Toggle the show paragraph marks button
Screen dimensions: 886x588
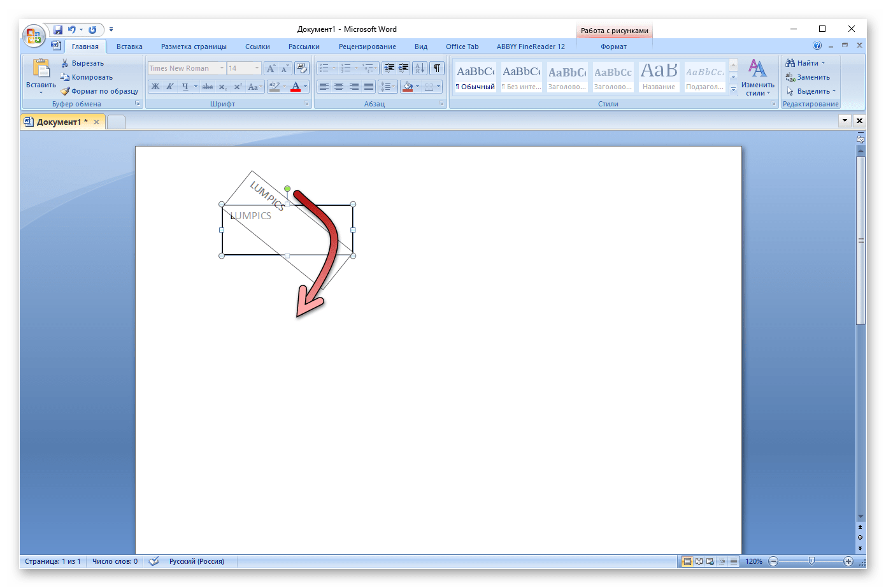(x=436, y=68)
